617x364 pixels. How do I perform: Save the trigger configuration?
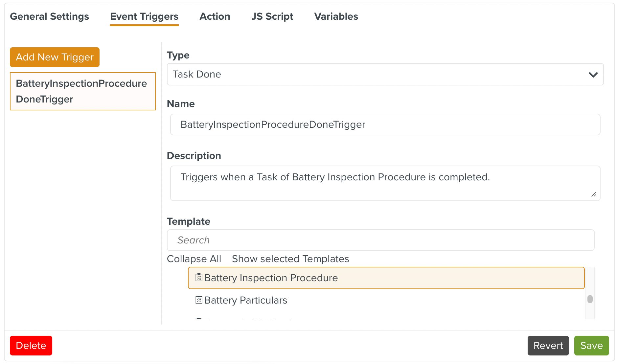(591, 345)
